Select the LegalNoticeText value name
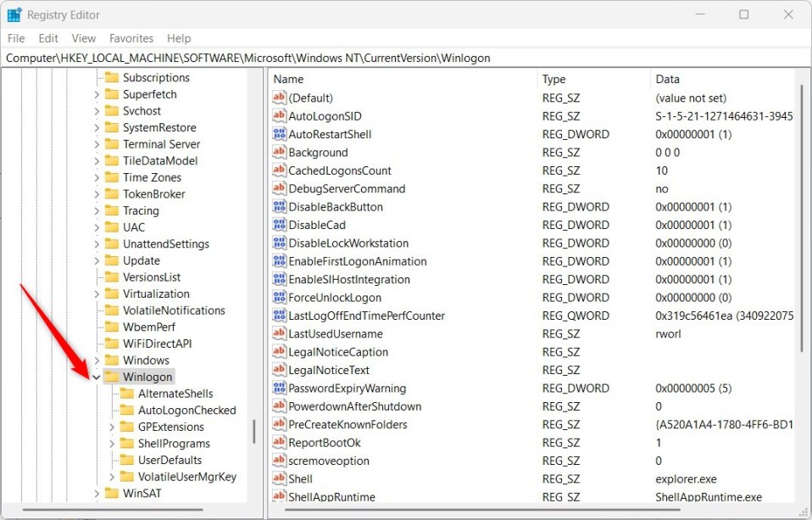Image resolution: width=812 pixels, height=520 pixels. click(x=329, y=370)
